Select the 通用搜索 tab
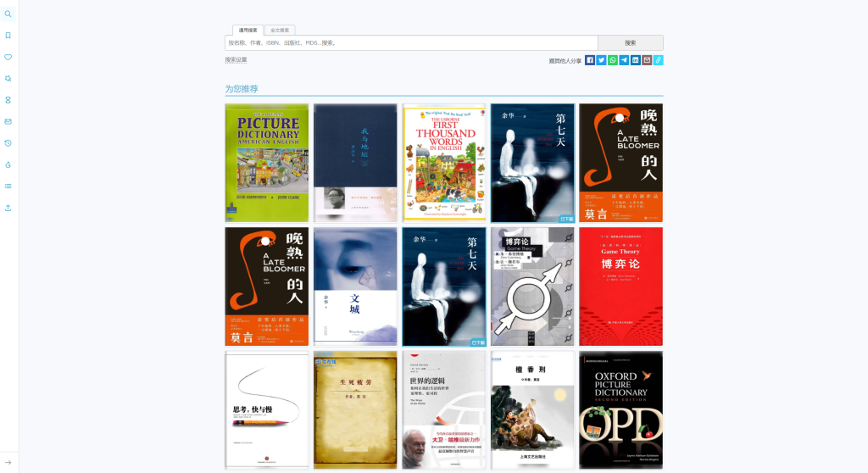Image resolution: width=868 pixels, height=473 pixels. click(x=248, y=30)
